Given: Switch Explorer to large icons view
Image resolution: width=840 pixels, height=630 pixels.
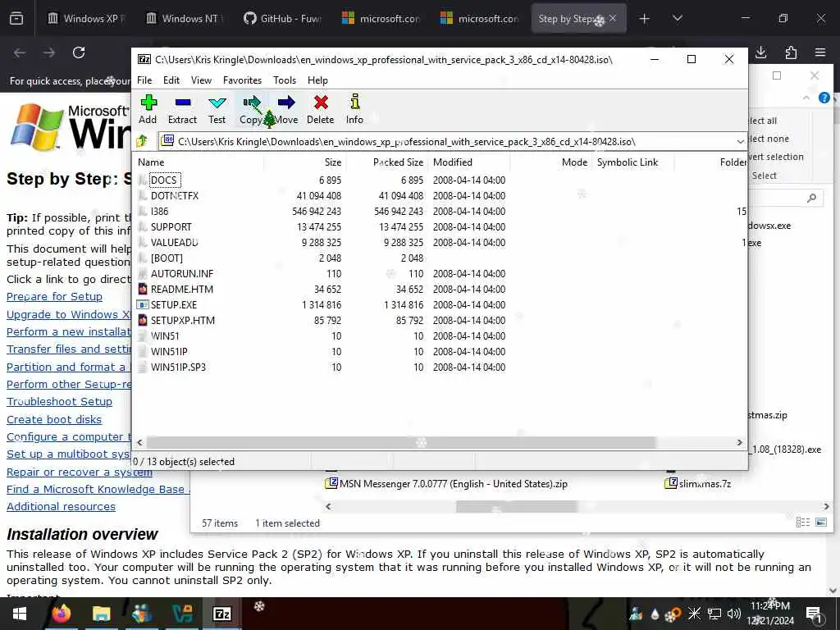Looking at the screenshot, I should pyautogui.click(x=820, y=523).
